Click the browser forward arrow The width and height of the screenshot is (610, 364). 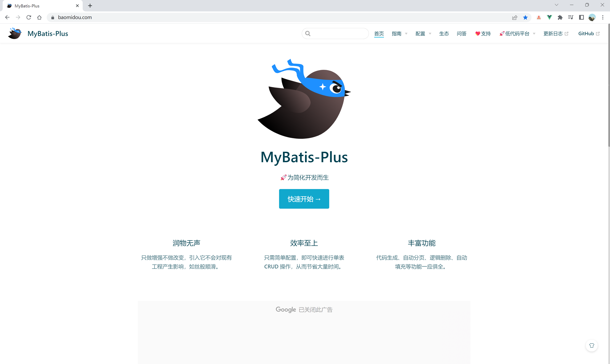pyautogui.click(x=18, y=17)
